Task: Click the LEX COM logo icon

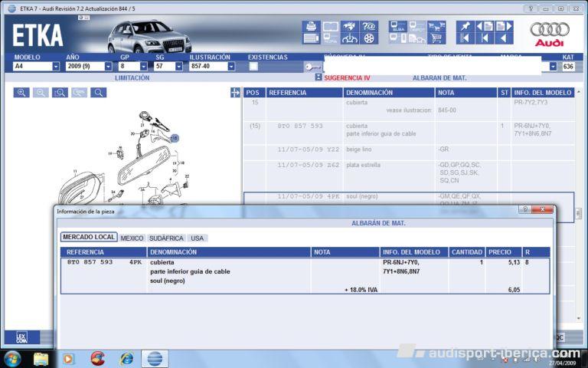Action: pos(22,337)
